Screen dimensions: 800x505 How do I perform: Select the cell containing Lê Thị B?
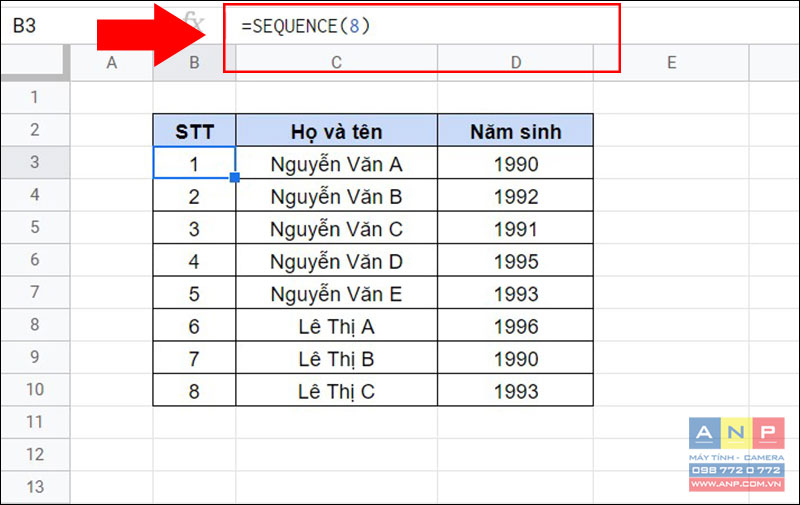[336, 358]
